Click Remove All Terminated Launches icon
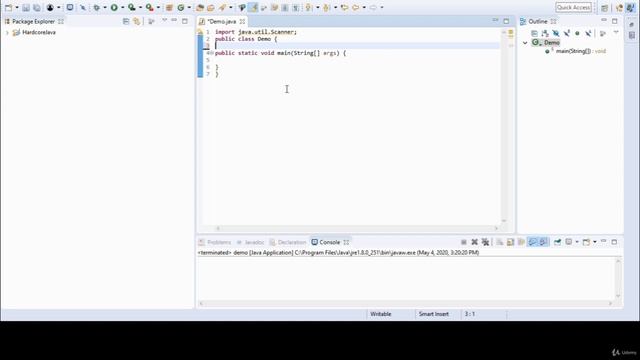Image resolution: width=640 pixels, height=360 pixels. 485,242
